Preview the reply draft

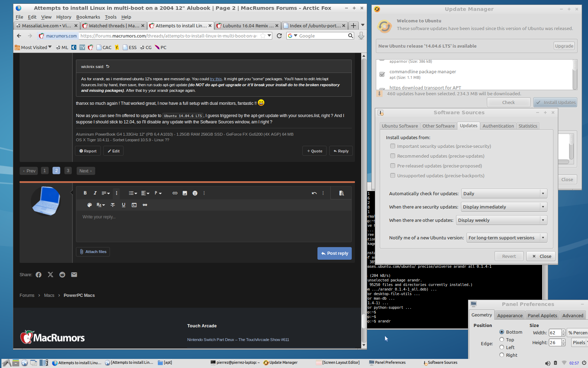pyautogui.click(x=342, y=193)
